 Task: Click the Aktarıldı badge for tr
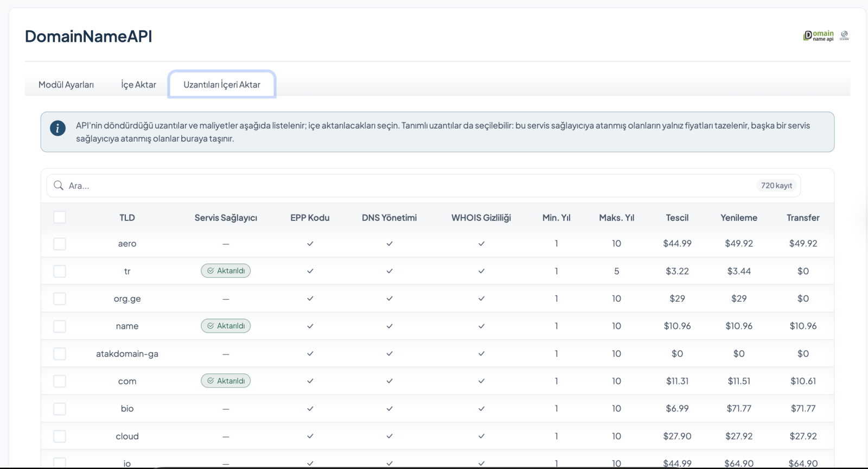coord(226,271)
